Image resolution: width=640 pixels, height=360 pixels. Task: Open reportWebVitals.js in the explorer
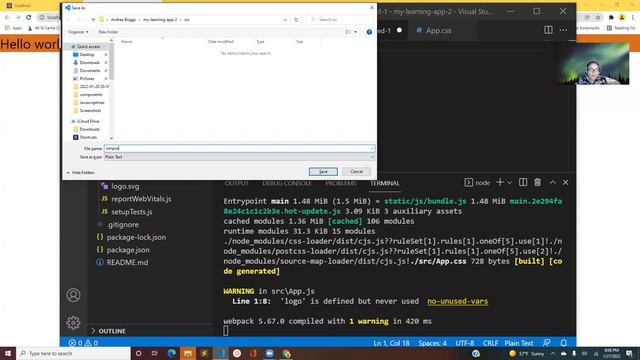pos(141,199)
